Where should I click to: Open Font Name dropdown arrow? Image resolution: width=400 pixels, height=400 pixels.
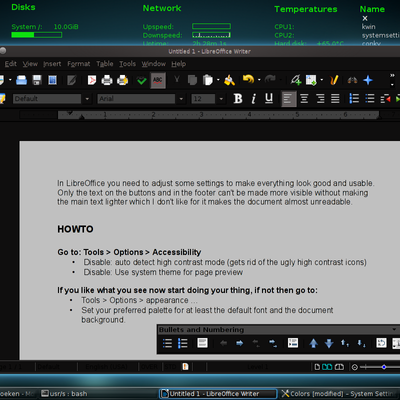tap(181, 99)
